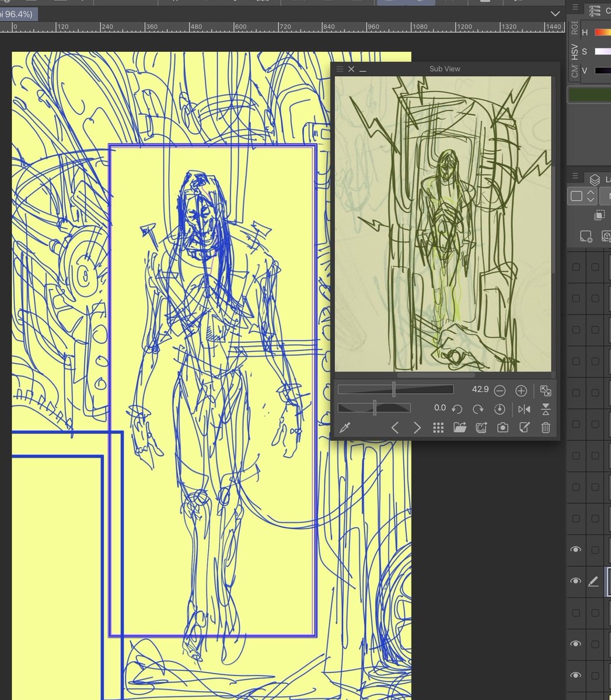The height and width of the screenshot is (700, 611).
Task: Adjust the V value slider
Action: (x=602, y=71)
